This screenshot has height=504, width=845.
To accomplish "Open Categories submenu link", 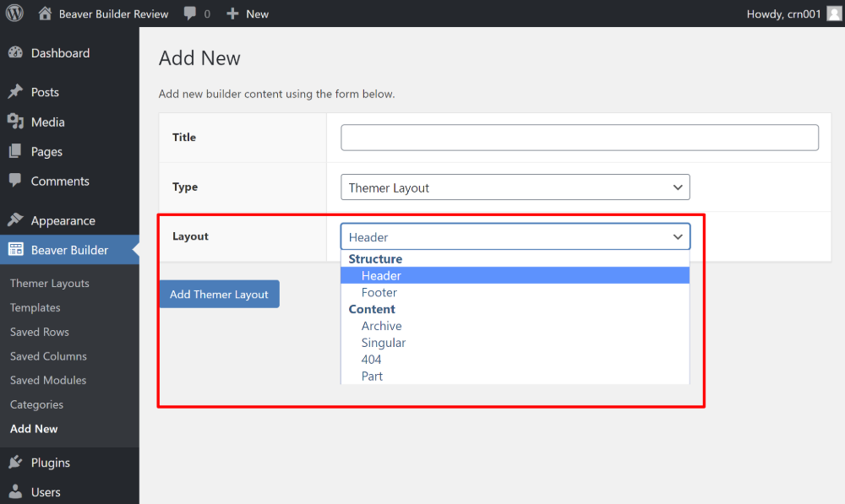I will coord(36,404).
